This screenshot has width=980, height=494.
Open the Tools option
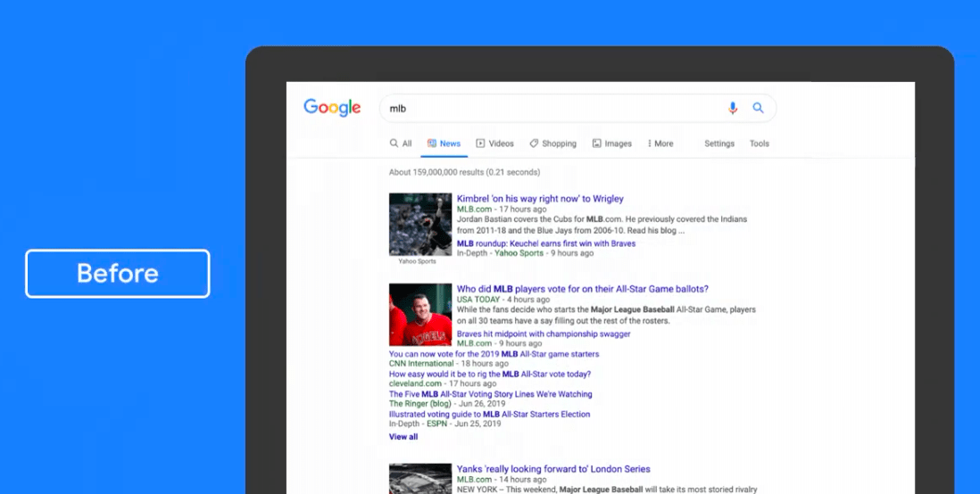click(760, 144)
